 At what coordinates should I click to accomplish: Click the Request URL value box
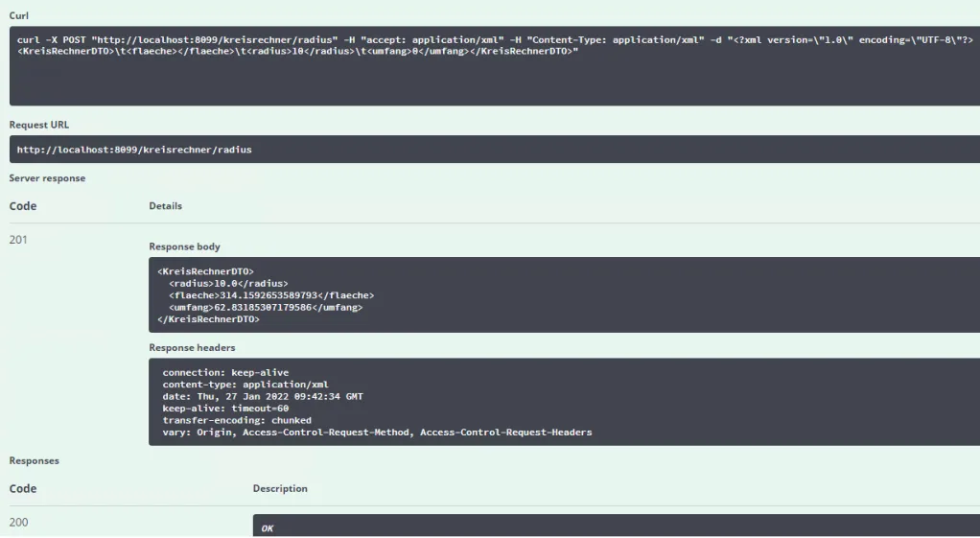click(x=495, y=150)
